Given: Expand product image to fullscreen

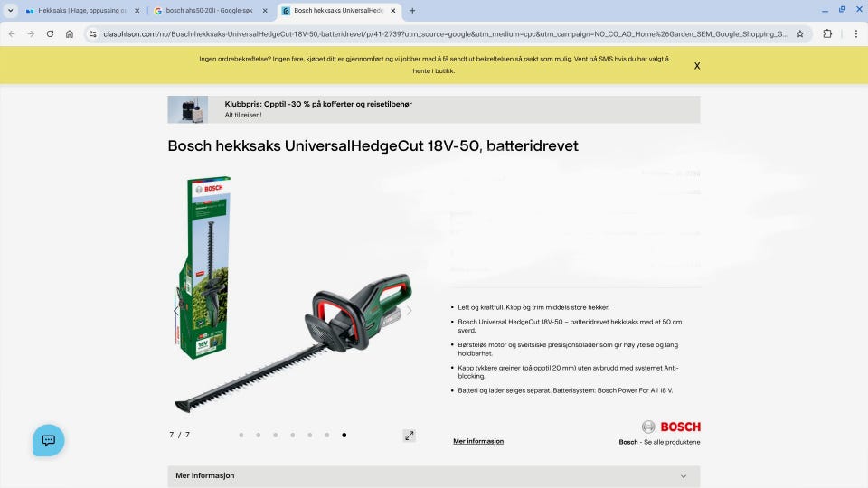Looking at the screenshot, I should 409,436.
